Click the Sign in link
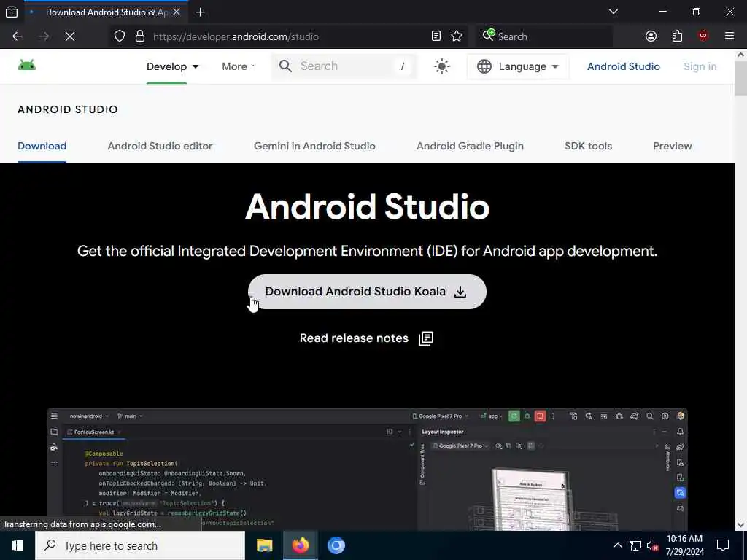This screenshot has height=560, width=747. (x=700, y=66)
